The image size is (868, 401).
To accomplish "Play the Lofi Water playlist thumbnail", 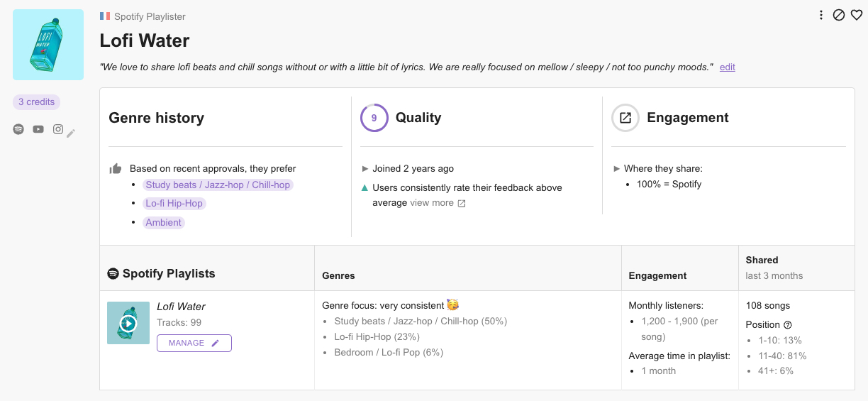I will (128, 323).
